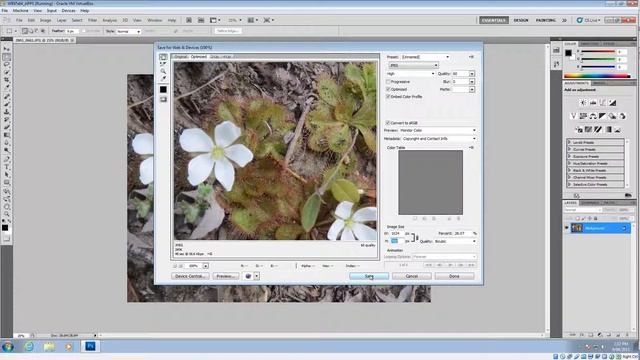The image size is (640, 360).
Task: Click the Done button
Action: (x=454, y=276)
